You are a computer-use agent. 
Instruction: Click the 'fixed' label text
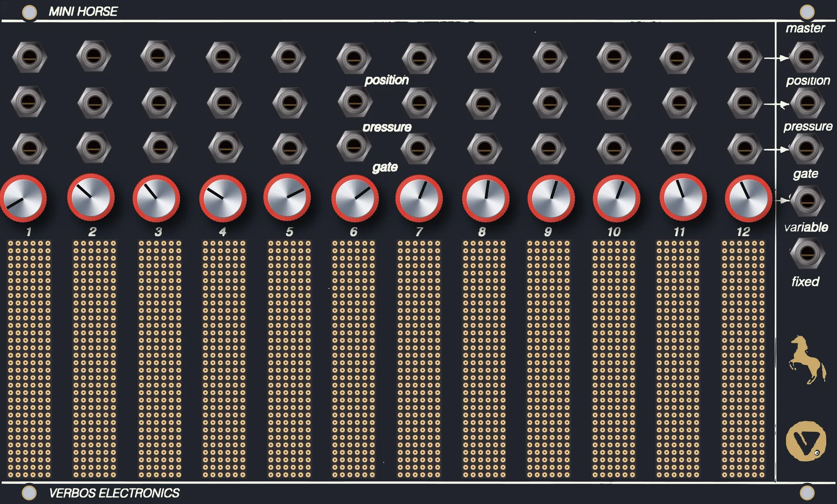[806, 281]
